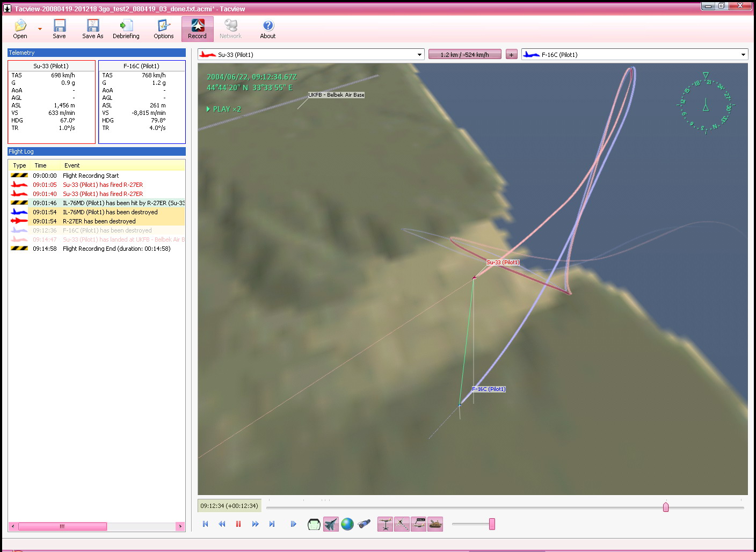The image size is (756, 552).
Task: Switch to cockpit view icon
Action: pyautogui.click(x=314, y=524)
